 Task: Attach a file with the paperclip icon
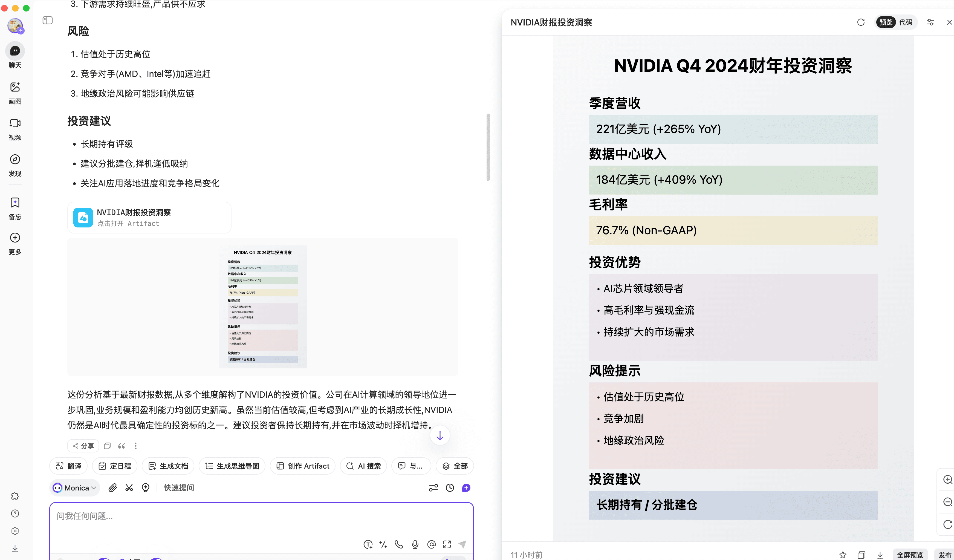112,488
